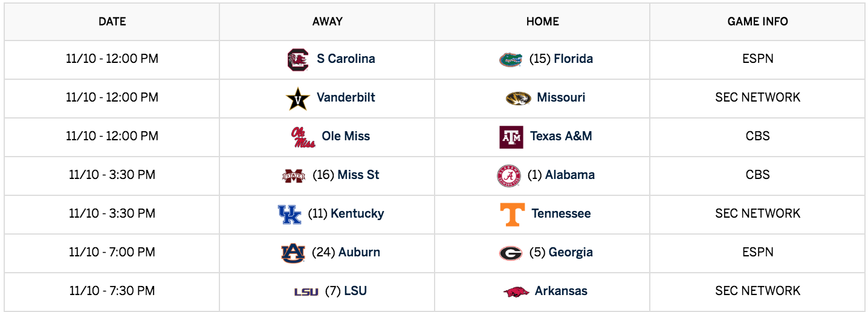The height and width of the screenshot is (312, 868).
Task: Click the Tennessee orange T logo
Action: click(513, 214)
